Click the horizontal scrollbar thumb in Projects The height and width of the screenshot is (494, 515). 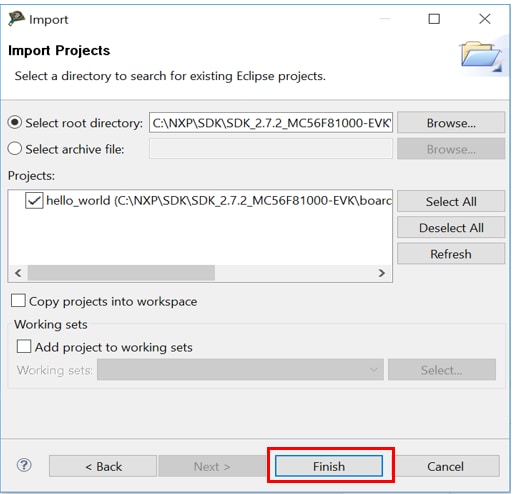click(121, 273)
